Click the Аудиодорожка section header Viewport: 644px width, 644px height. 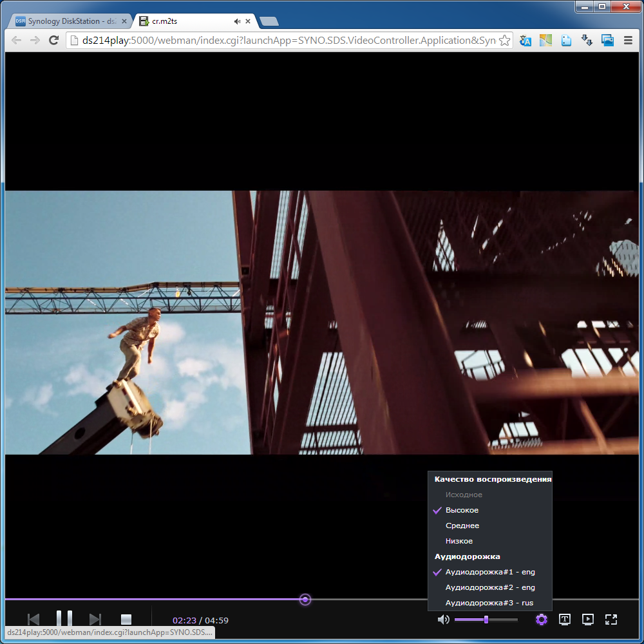point(467,556)
